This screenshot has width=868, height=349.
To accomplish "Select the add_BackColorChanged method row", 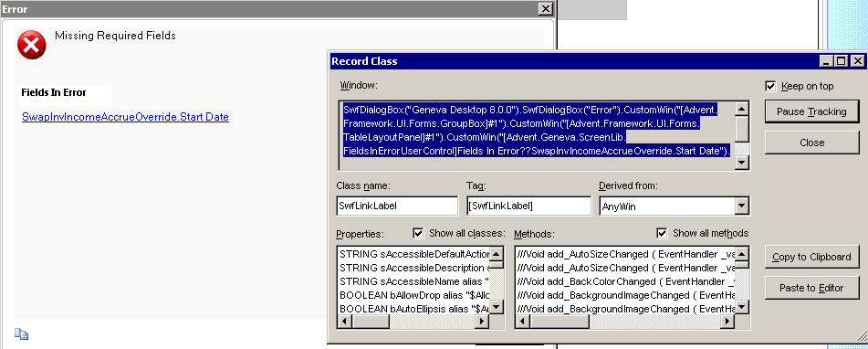I will click(x=625, y=281).
